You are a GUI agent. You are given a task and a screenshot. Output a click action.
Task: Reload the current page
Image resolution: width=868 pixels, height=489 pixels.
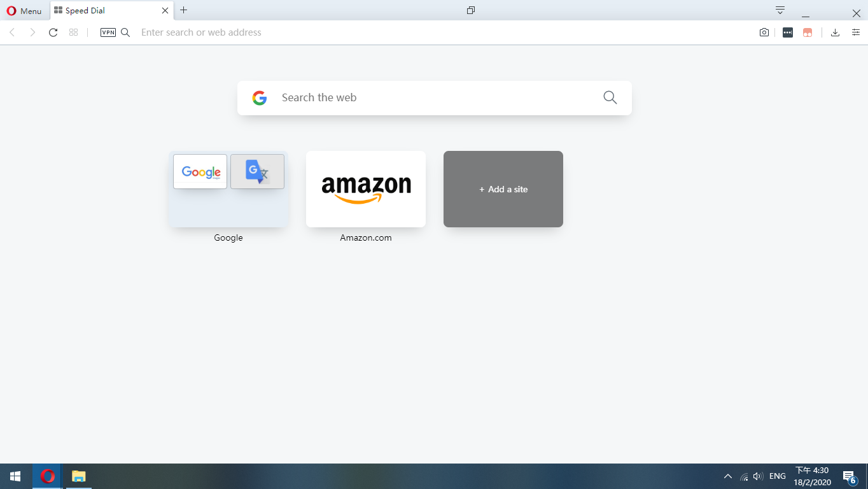pos(53,32)
